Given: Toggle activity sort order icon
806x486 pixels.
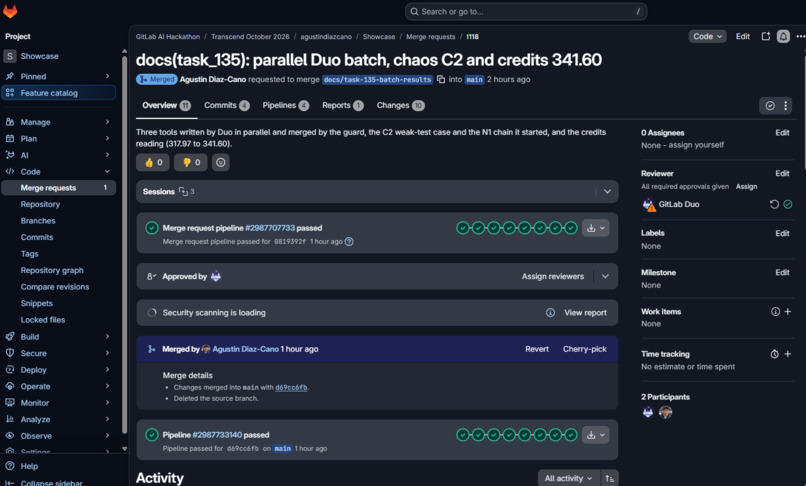Looking at the screenshot, I should tap(610, 478).
